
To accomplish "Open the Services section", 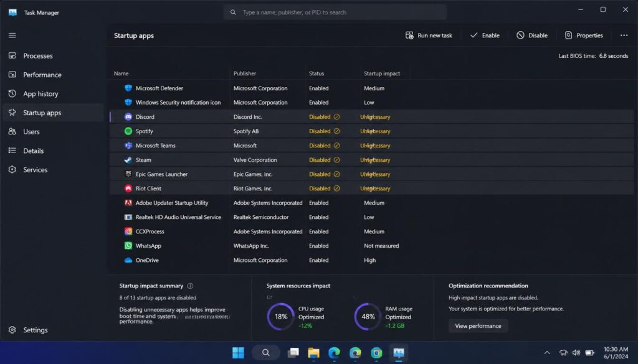I will coord(36,170).
